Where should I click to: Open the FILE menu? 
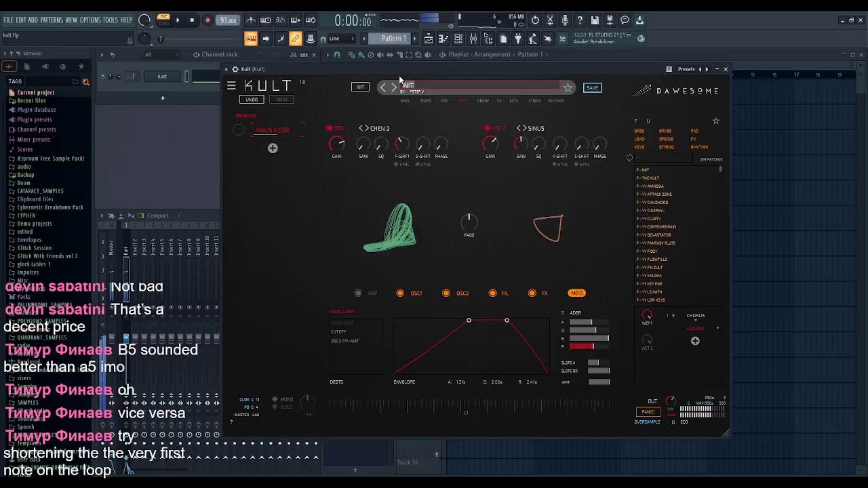(9, 20)
